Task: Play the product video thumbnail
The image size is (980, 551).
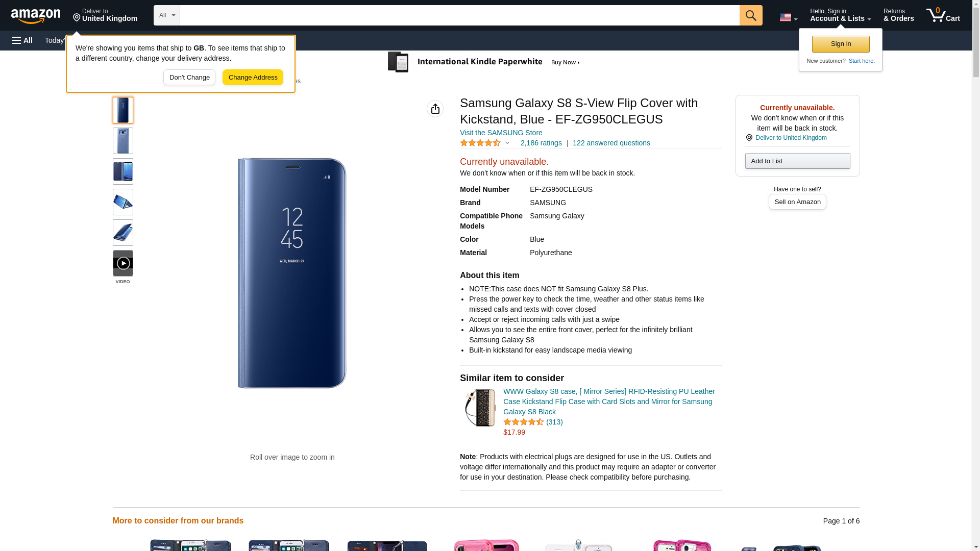Action: tap(123, 263)
